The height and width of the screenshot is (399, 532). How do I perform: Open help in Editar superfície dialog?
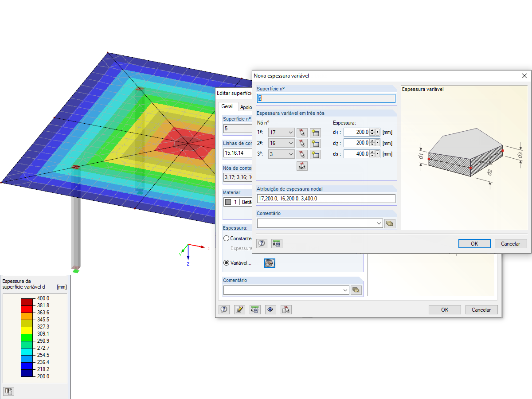[224, 310]
